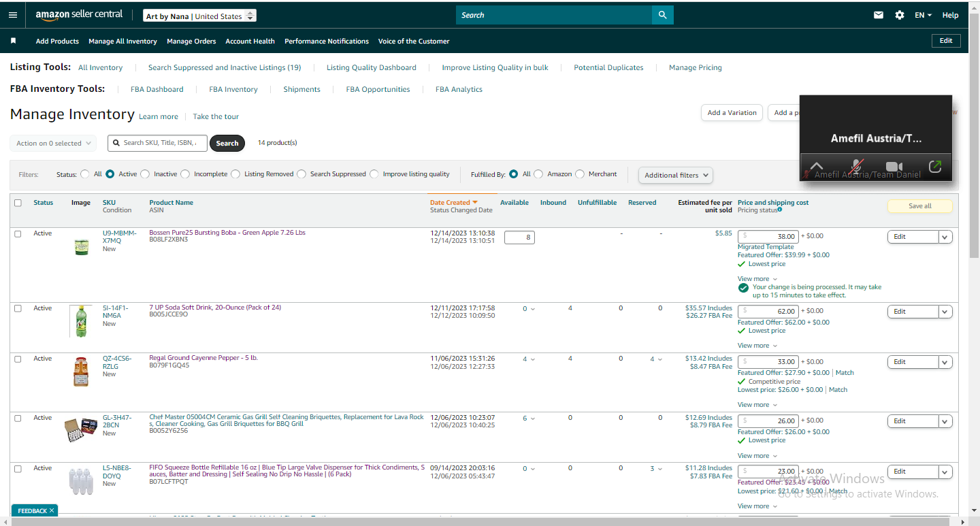The height and width of the screenshot is (526, 980).
Task: Open Edit dropdown arrow for Regal Cayenne Pepper
Action: 946,361
